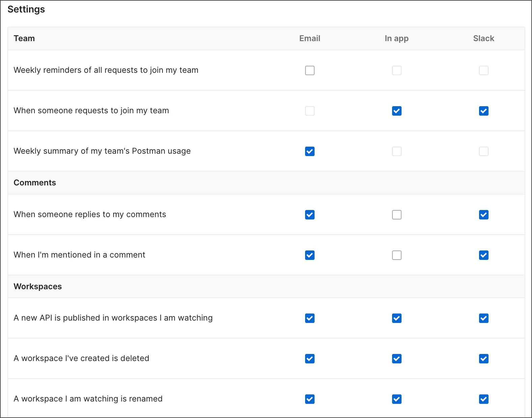Image resolution: width=532 pixels, height=418 pixels.
Task: Click the Settings page title
Action: tap(26, 9)
